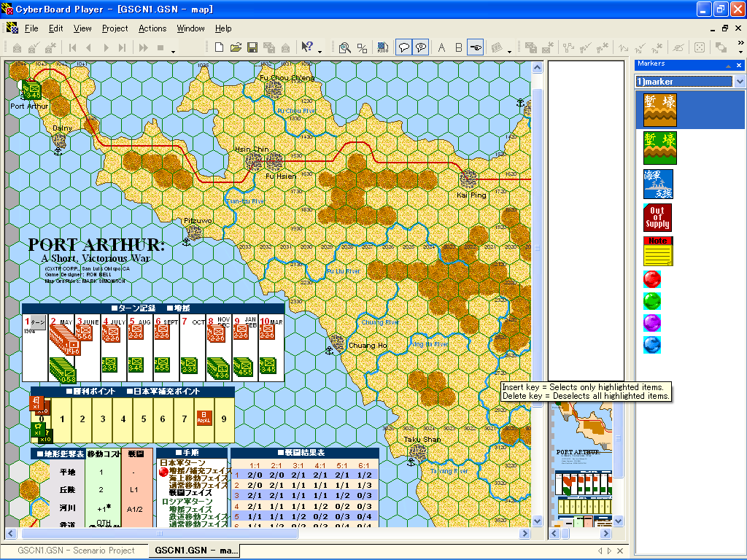Open the Help menu
Image resolution: width=747 pixels, height=560 pixels.
(x=223, y=28)
